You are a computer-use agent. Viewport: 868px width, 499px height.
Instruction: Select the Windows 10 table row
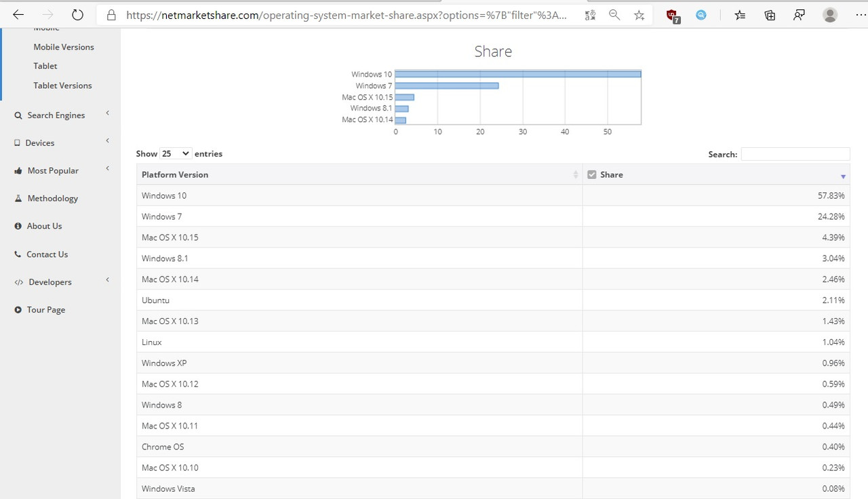(493, 195)
